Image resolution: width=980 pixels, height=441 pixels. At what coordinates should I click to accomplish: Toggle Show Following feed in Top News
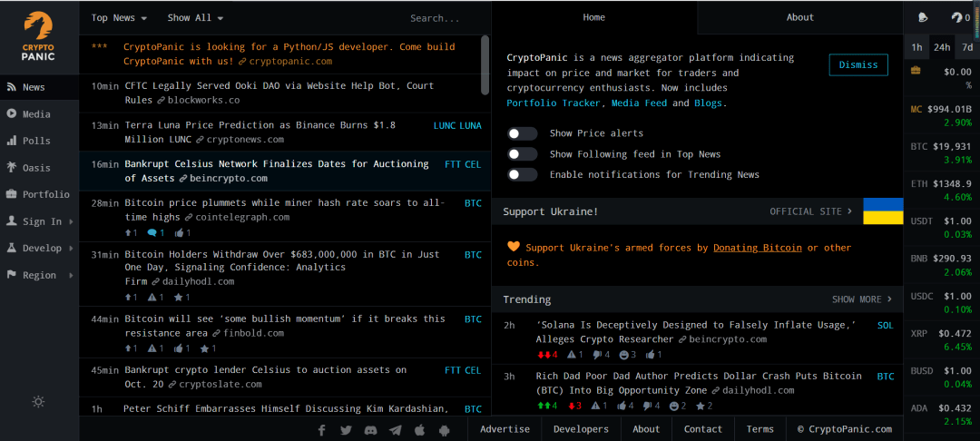(x=522, y=153)
